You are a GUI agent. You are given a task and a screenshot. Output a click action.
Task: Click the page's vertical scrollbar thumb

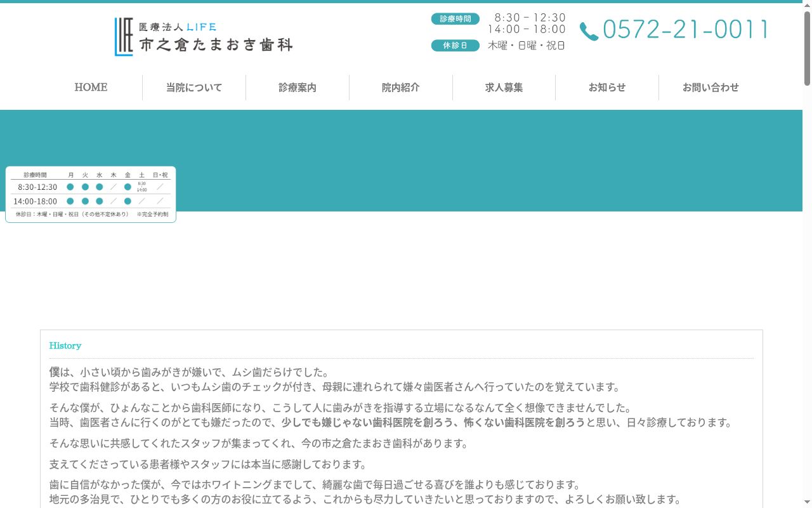[x=807, y=48]
